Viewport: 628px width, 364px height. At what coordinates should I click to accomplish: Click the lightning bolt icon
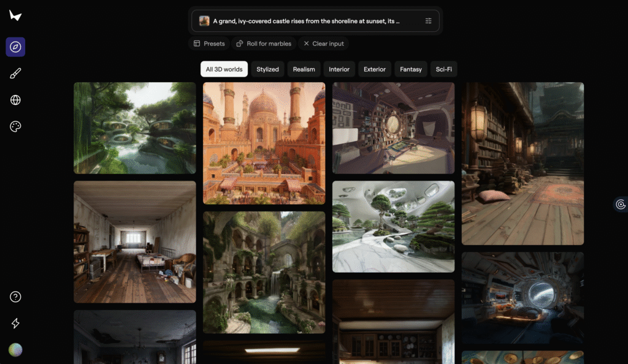pyautogui.click(x=15, y=323)
